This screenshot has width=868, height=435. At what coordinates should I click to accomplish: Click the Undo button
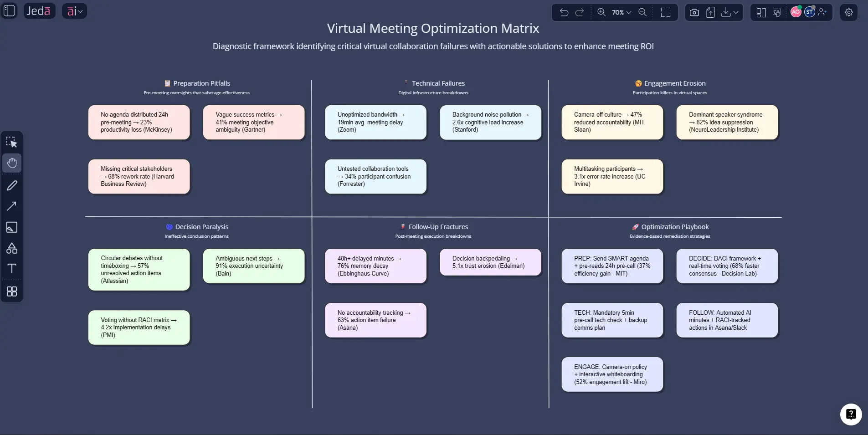click(564, 12)
